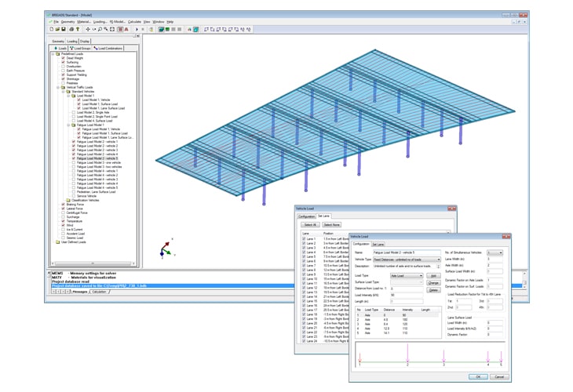Click the message log vertical scrollbar

(524, 281)
